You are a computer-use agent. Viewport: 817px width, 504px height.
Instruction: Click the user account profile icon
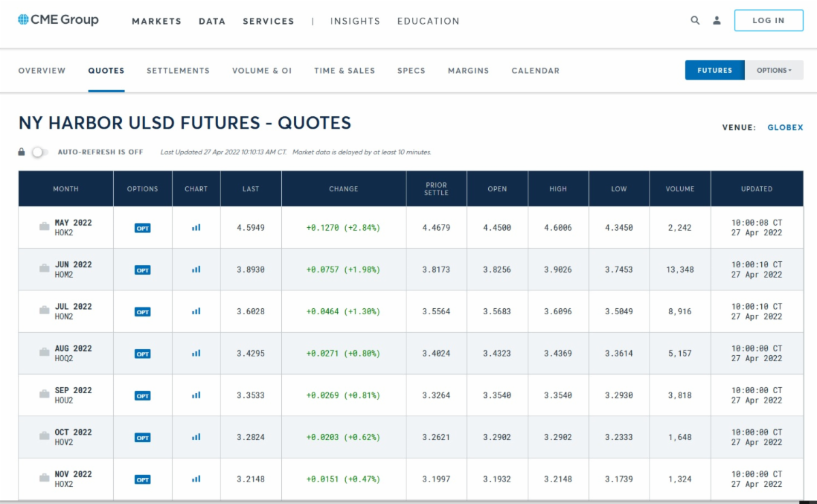click(717, 20)
